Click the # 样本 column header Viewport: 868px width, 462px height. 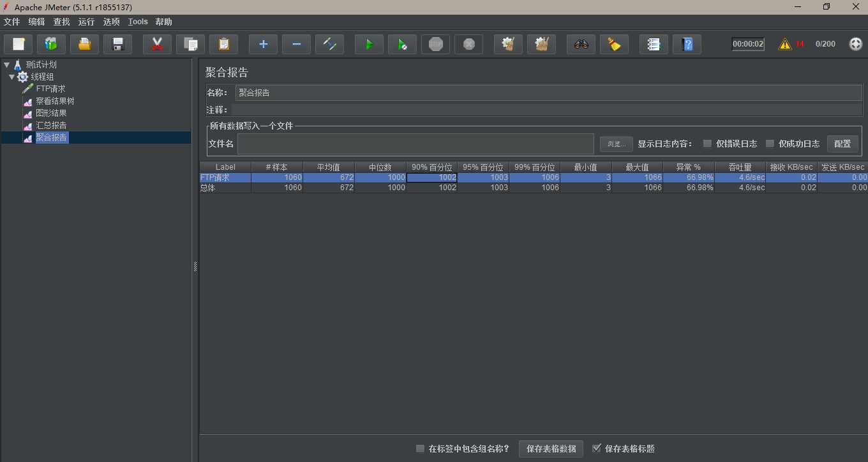coord(277,167)
